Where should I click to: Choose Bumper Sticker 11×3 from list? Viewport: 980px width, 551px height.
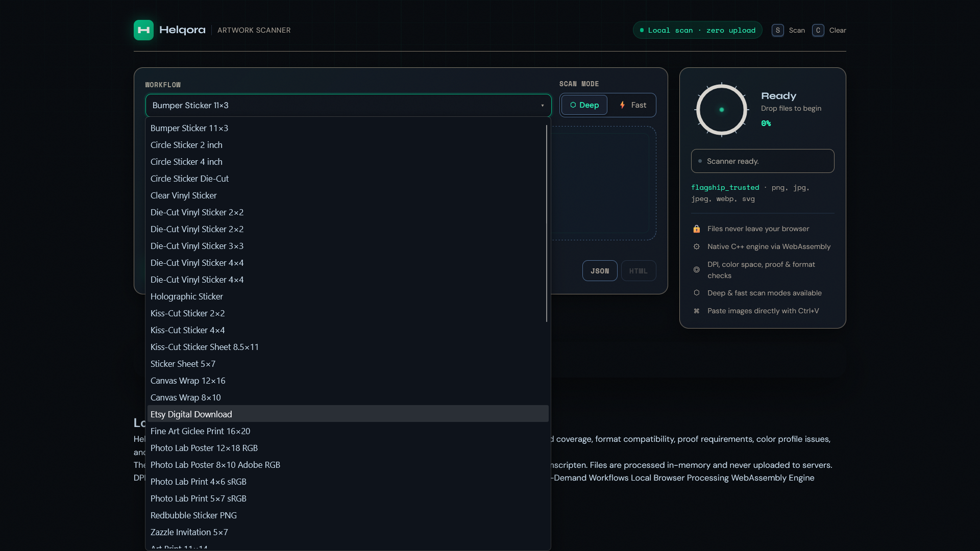pyautogui.click(x=348, y=128)
